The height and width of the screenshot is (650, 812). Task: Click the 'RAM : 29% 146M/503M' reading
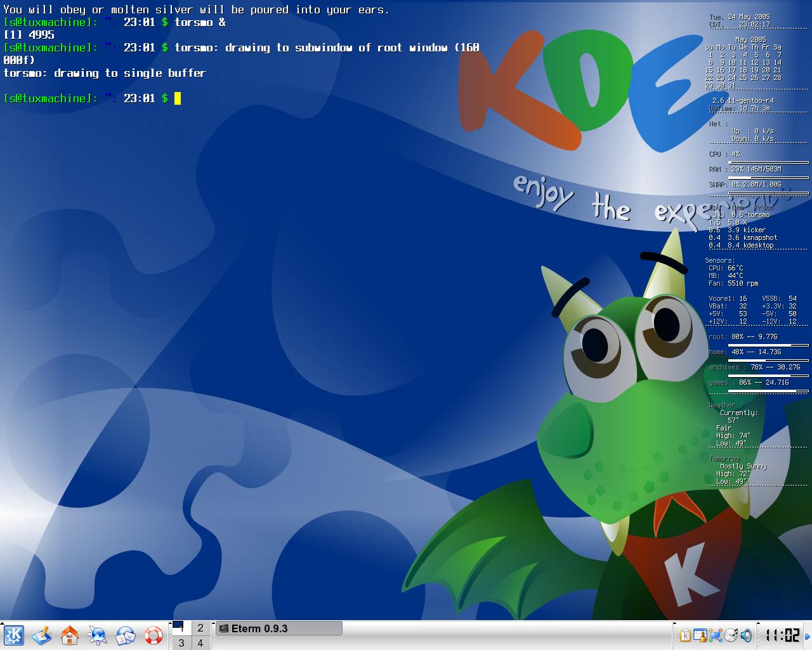click(x=745, y=169)
